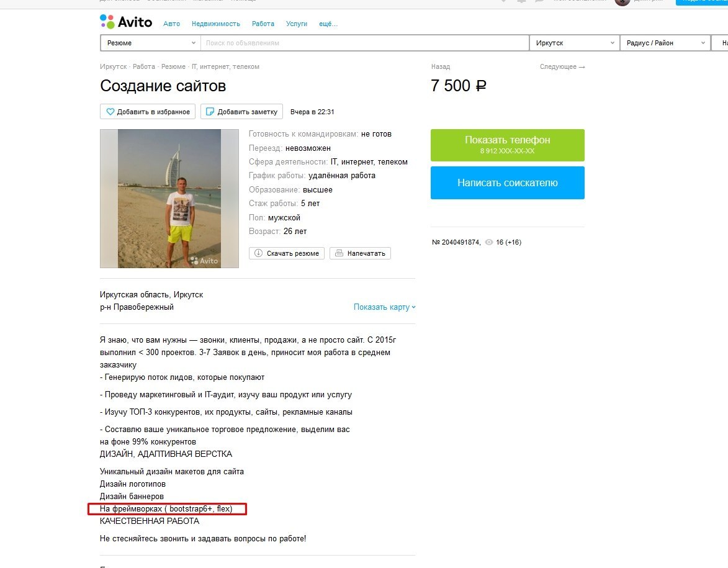Image resolution: width=728 pixels, height=568 pixels.
Task: Click printer icon in Напечатать button
Action: [339, 253]
